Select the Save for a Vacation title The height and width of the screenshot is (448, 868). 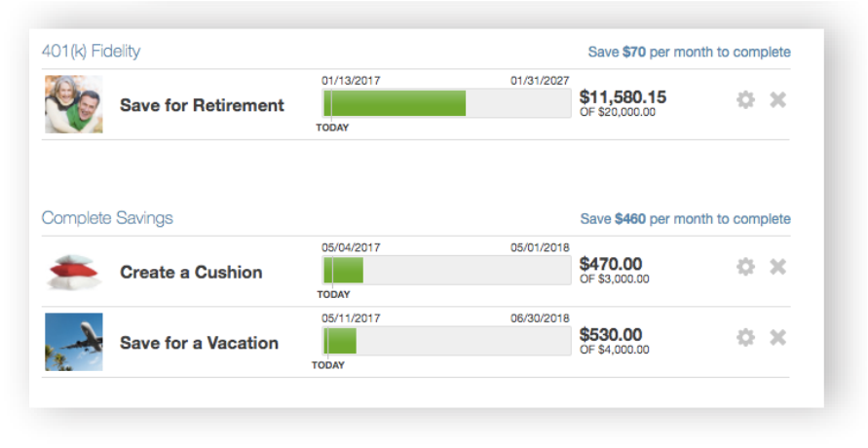coord(199,343)
